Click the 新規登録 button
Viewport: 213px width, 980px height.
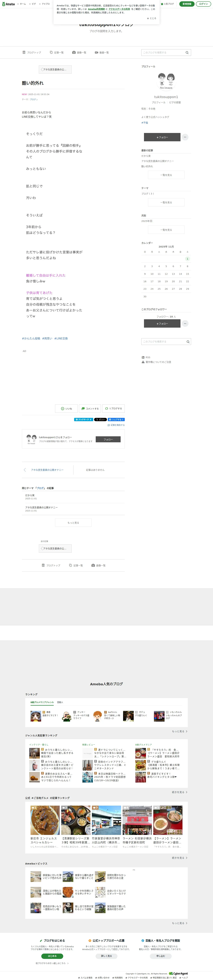coord(187,4)
